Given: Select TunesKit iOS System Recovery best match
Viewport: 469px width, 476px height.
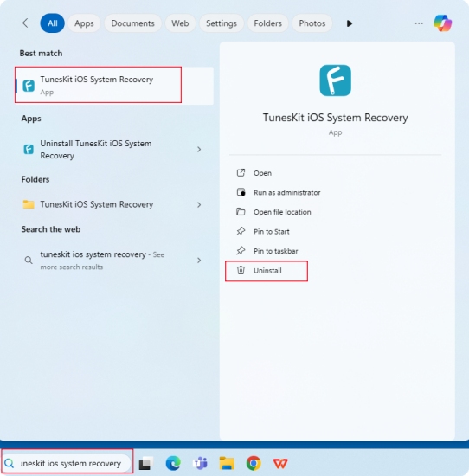Looking at the screenshot, I should pos(114,86).
